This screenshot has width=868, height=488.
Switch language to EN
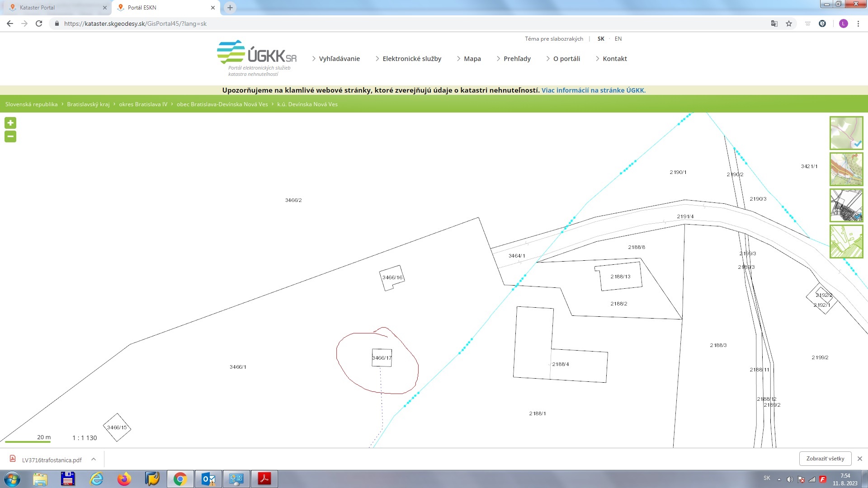pos(618,39)
